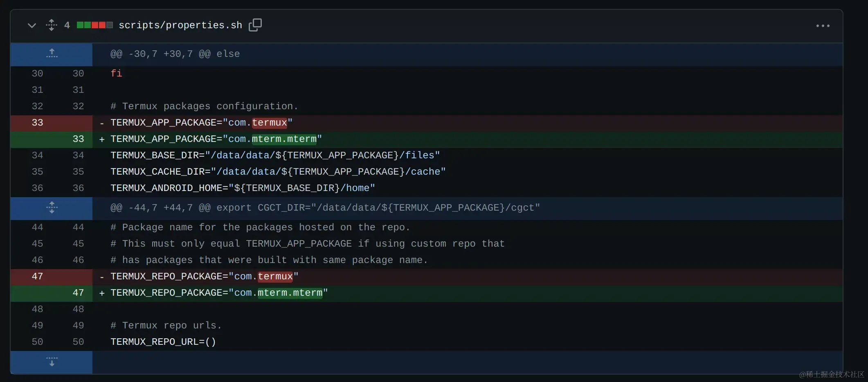The height and width of the screenshot is (382, 868).
Task: Click hunk header '@@ -30,7 +30,7 @@ else'
Action: [x=175, y=54]
